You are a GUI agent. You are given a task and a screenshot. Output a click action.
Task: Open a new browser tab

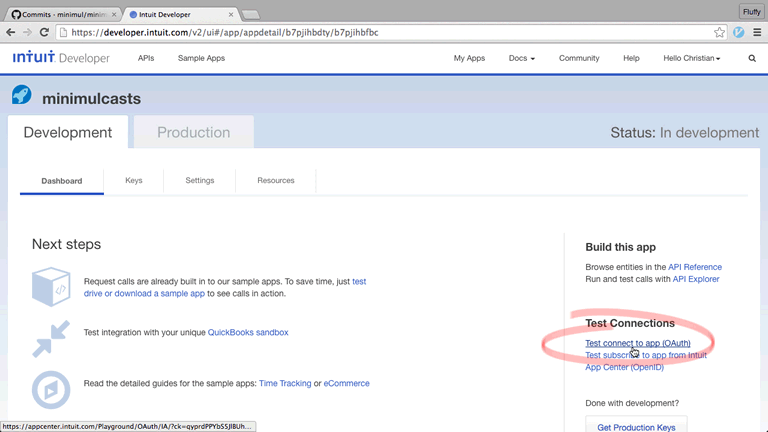(x=251, y=15)
